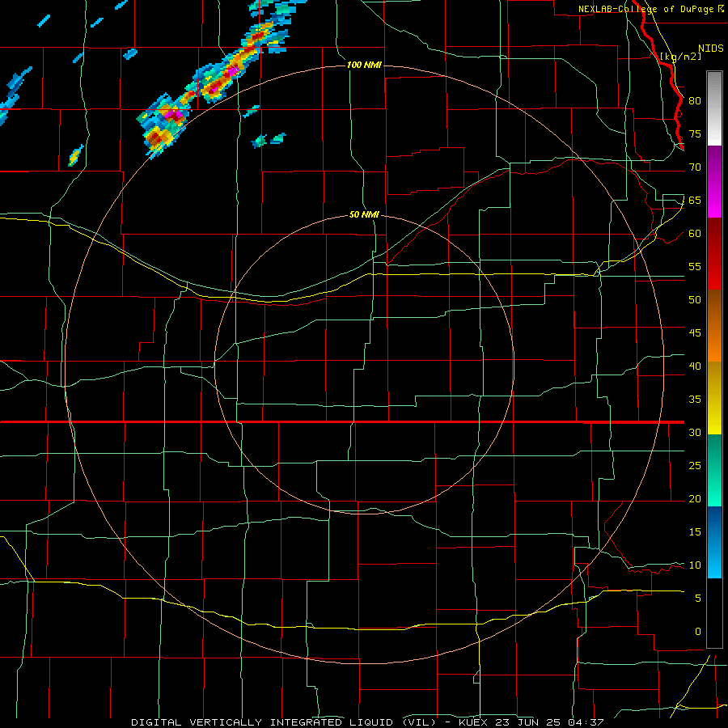The width and height of the screenshot is (728, 728).
Task: Click the 50 NMI range ring label
Action: click(364, 215)
